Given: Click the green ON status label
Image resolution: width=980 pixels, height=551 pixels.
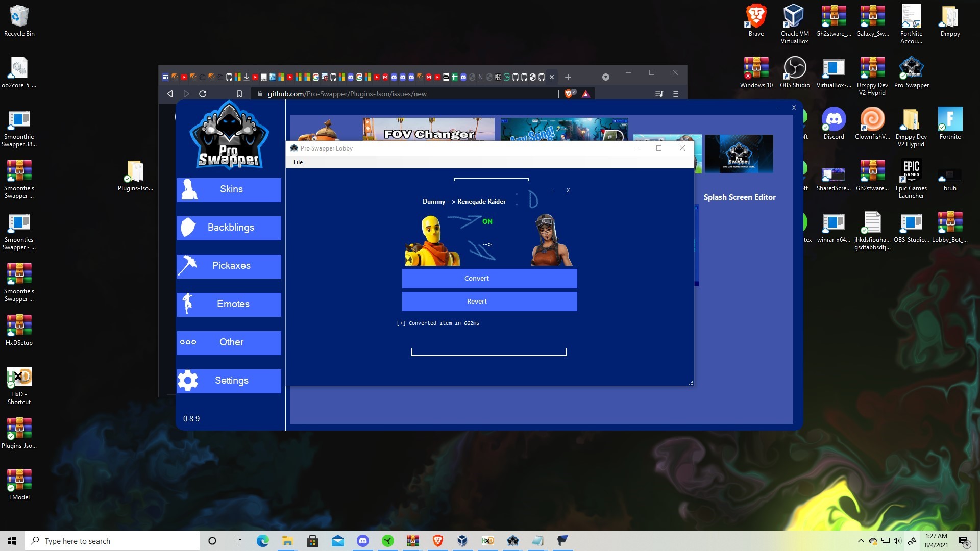Looking at the screenshot, I should click(487, 222).
